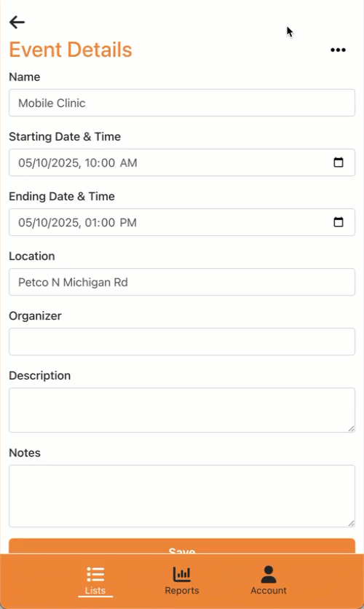Tap the Account person icon
Viewport: 364px width, 609px height.
tap(269, 575)
